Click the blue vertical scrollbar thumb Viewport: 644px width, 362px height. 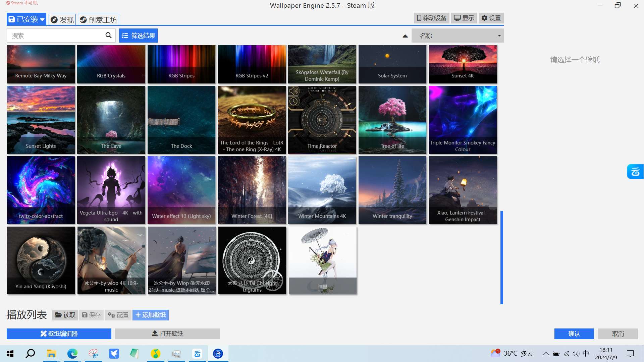tap(502, 257)
